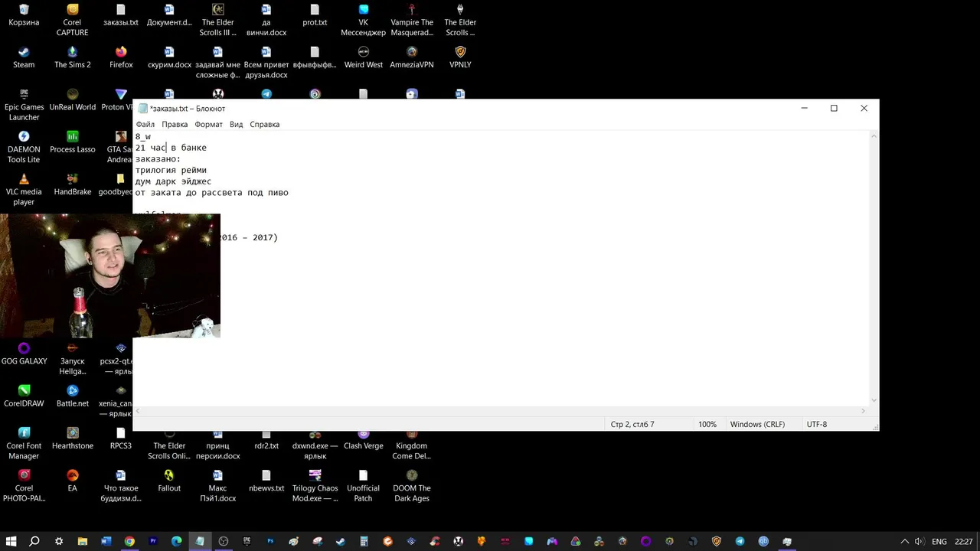Select the Unofficial Patch desktop icon
980x551 pixels.
tap(364, 486)
